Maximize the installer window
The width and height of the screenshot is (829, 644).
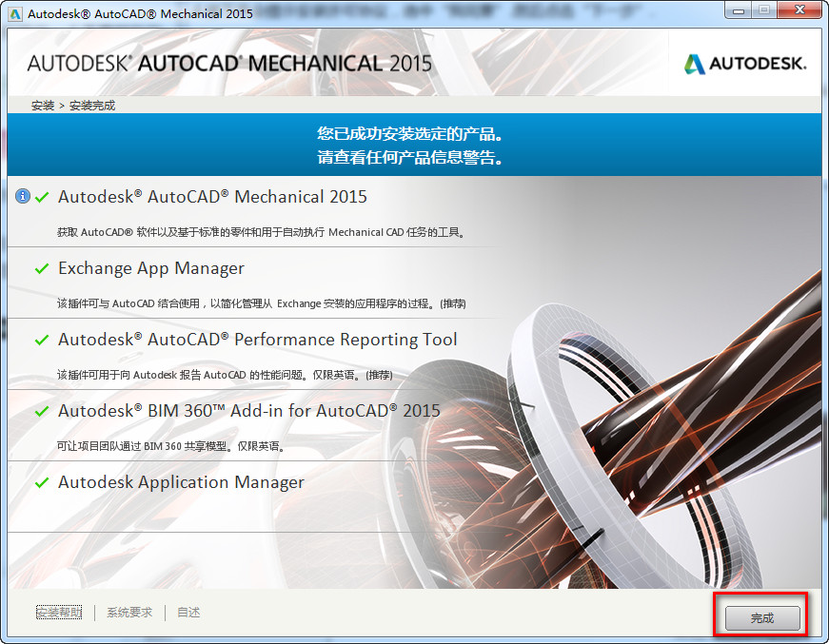[x=763, y=10]
